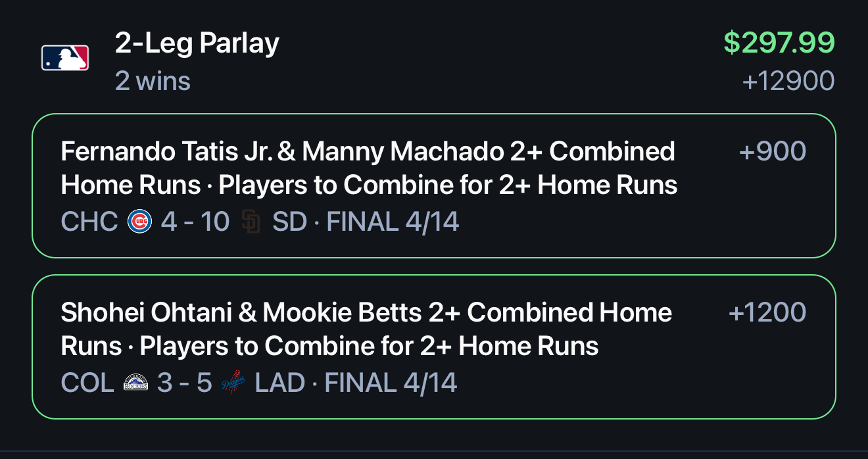This screenshot has height=459, width=868.
Task: Tap the +900 odds value
Action: [773, 152]
